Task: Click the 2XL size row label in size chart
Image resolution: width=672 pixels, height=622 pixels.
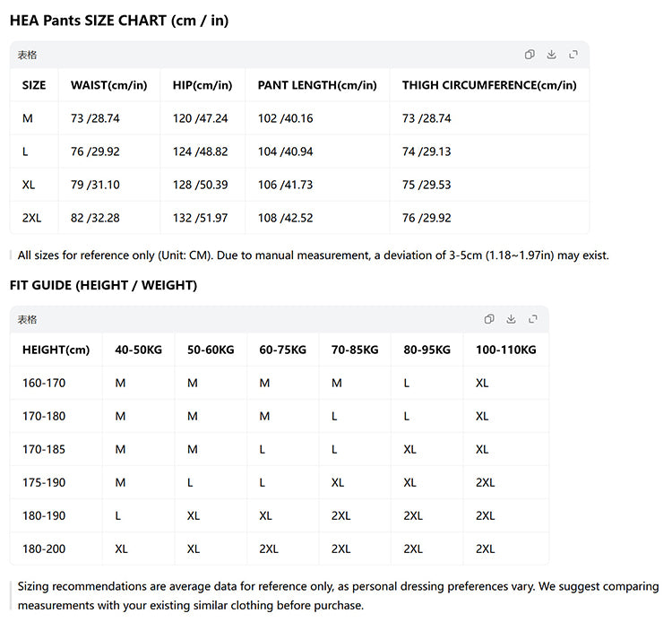Action: (31, 218)
